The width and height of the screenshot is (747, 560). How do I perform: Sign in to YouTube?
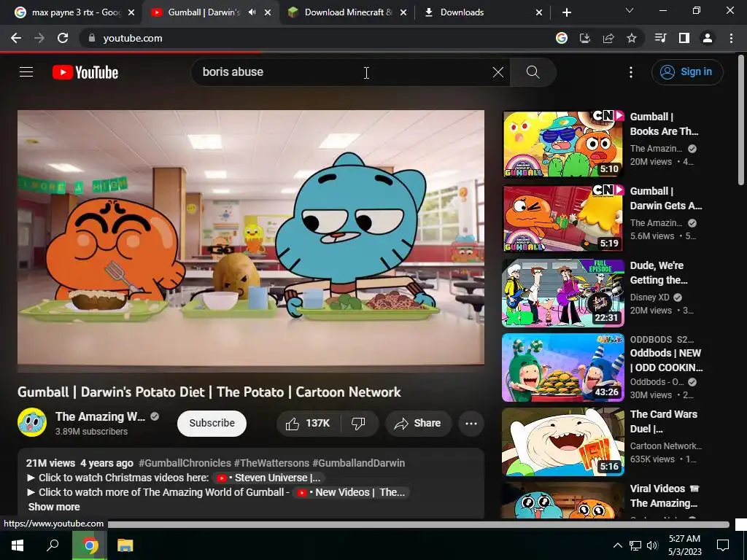687,72
